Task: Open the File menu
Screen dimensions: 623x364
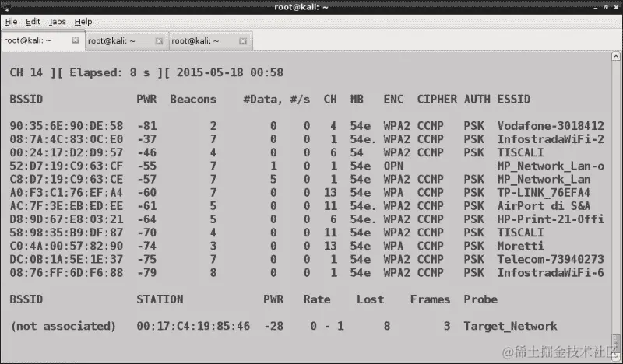Action: tap(11, 22)
